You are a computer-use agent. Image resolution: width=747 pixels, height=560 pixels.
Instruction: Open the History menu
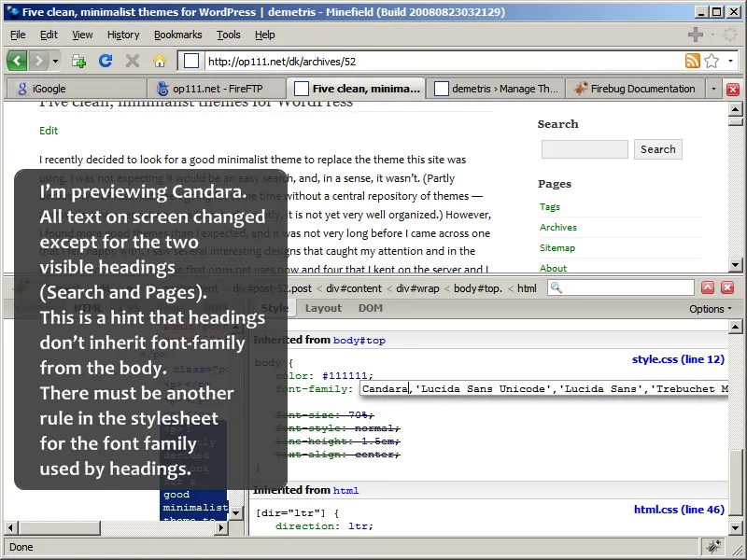click(123, 35)
